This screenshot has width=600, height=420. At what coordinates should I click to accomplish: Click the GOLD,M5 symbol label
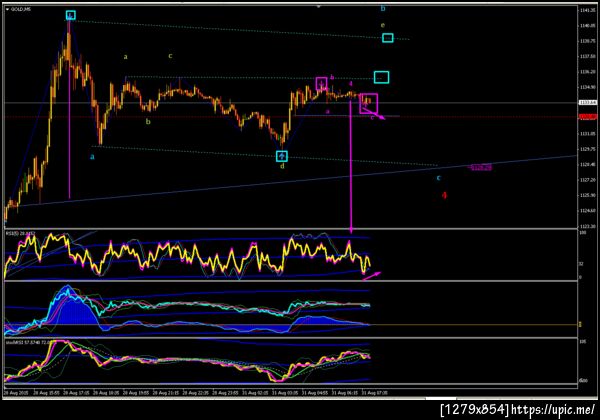click(21, 9)
